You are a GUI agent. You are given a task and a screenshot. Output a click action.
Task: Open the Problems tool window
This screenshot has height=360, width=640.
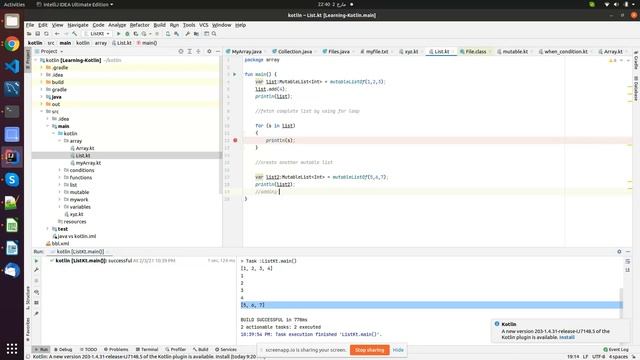pyautogui.click(x=116, y=349)
